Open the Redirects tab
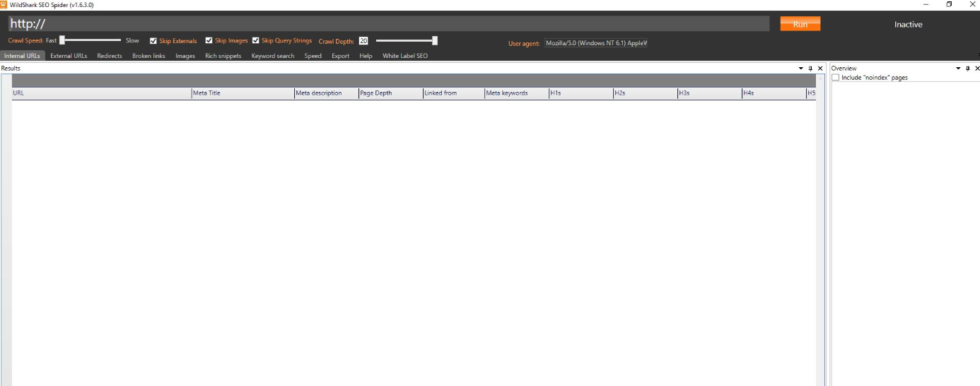 point(110,56)
